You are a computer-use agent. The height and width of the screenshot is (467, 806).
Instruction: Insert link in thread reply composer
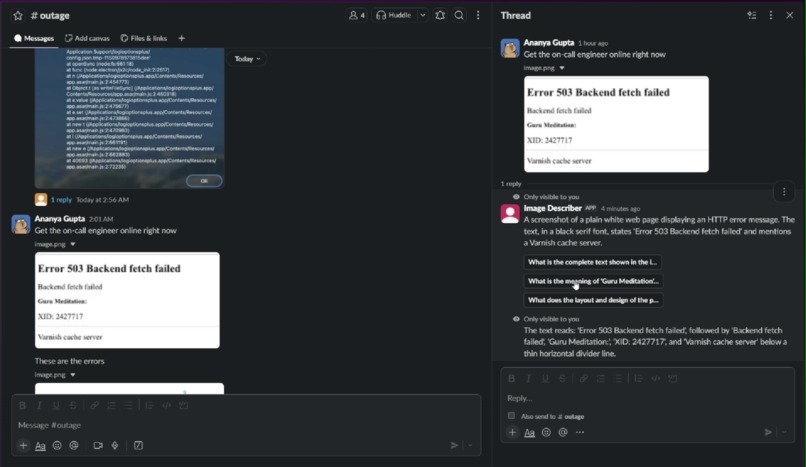click(x=583, y=379)
